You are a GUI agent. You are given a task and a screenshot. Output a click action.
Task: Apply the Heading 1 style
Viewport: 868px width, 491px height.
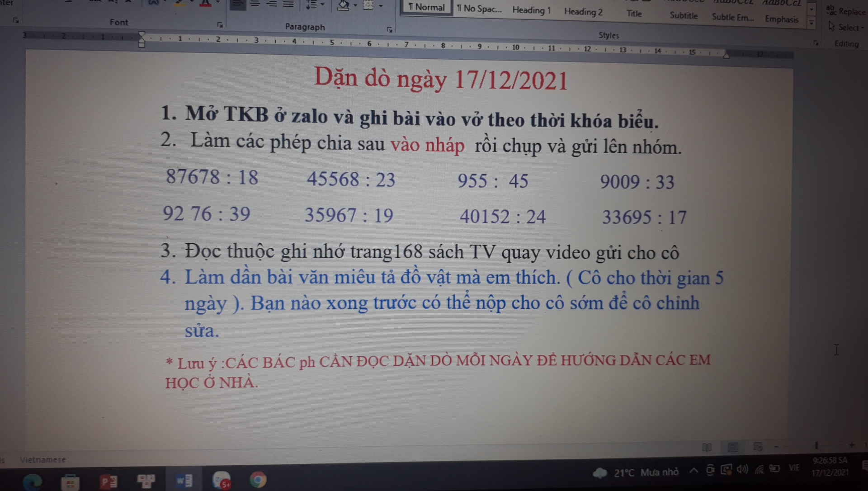[531, 10]
